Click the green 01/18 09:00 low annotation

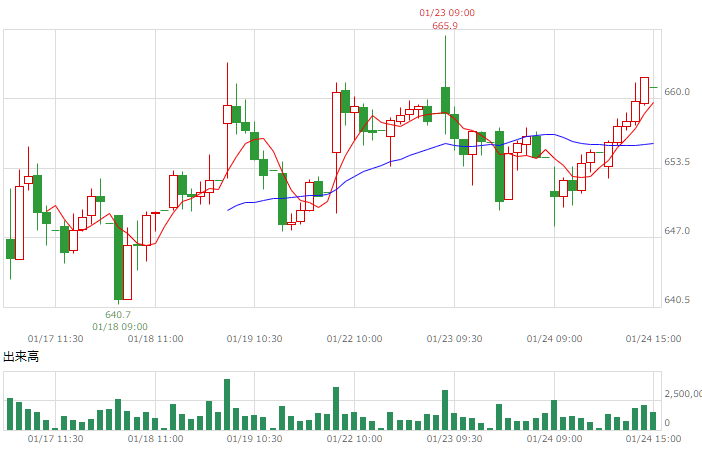tap(120, 327)
